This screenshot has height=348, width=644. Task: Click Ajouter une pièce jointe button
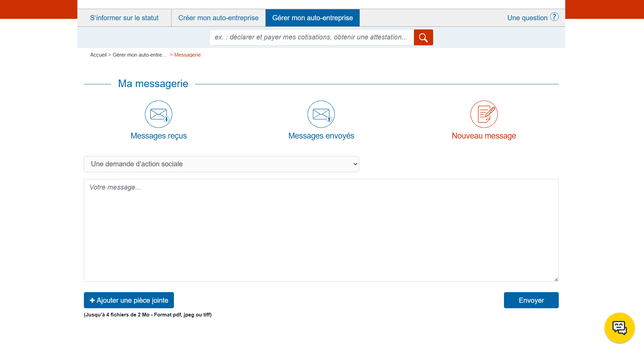129,300
